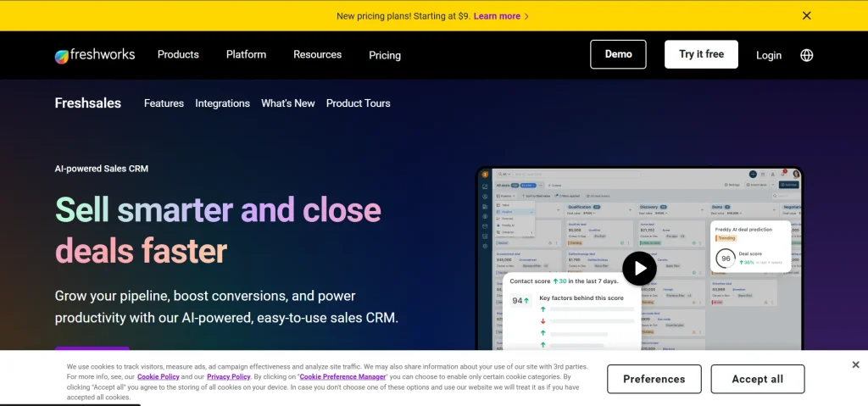Screen dimensions: 868x406
Task: Switch to Integrations section
Action: 222,103
